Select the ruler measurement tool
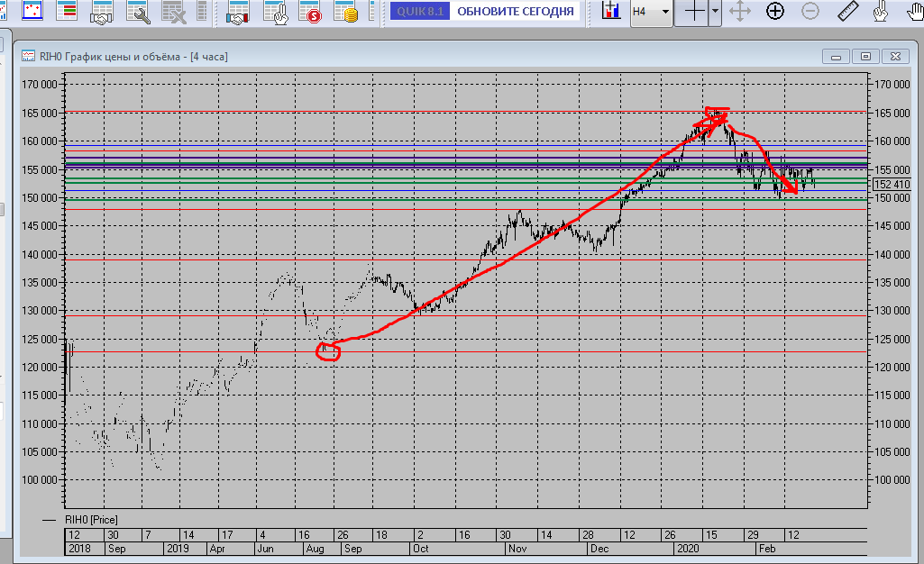Screen dimensions: 924x564 click(847, 11)
